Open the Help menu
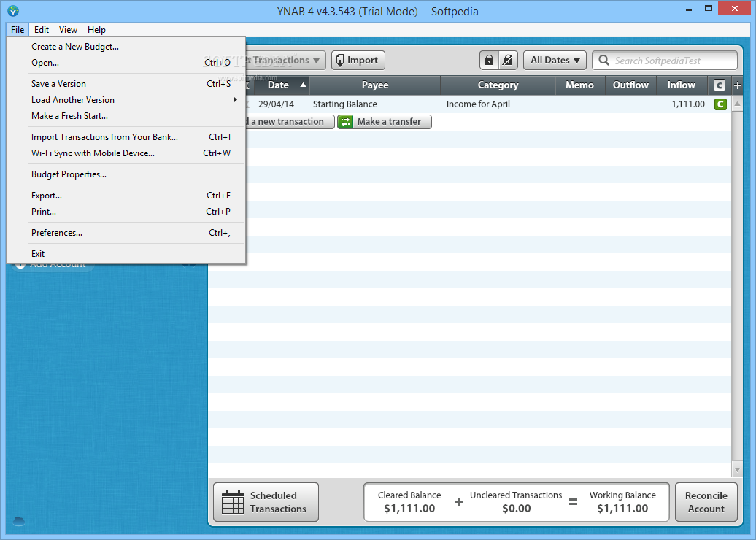The height and width of the screenshot is (540, 756). (96, 30)
